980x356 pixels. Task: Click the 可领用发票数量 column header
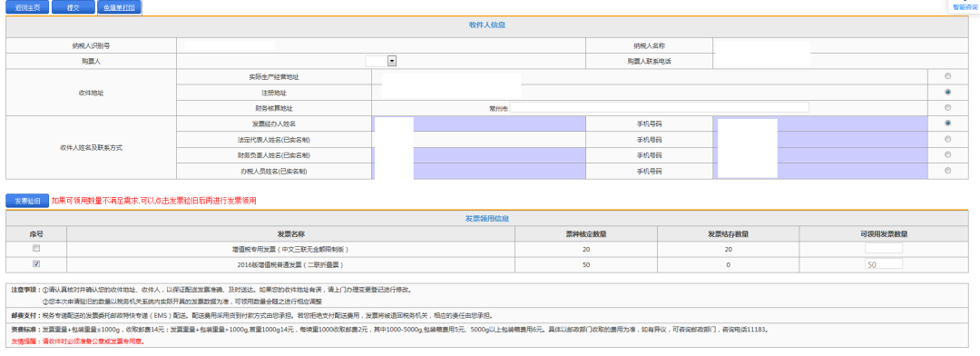point(884,234)
